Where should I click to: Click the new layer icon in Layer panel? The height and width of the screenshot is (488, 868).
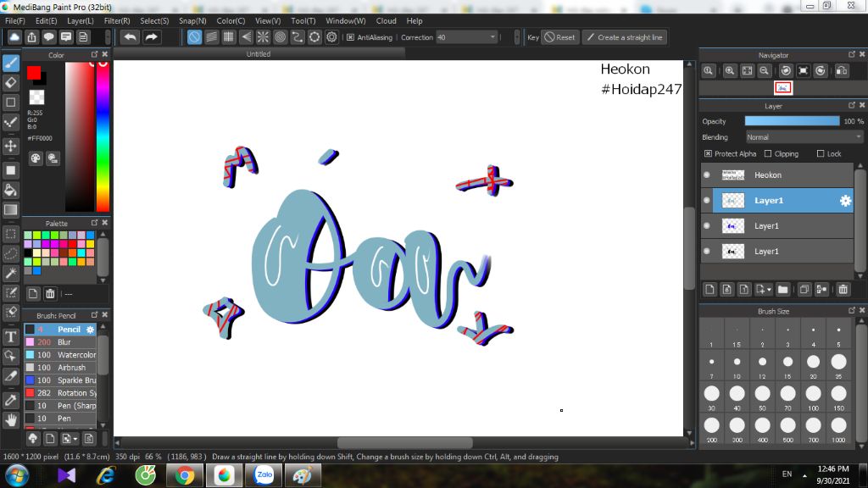(x=709, y=290)
